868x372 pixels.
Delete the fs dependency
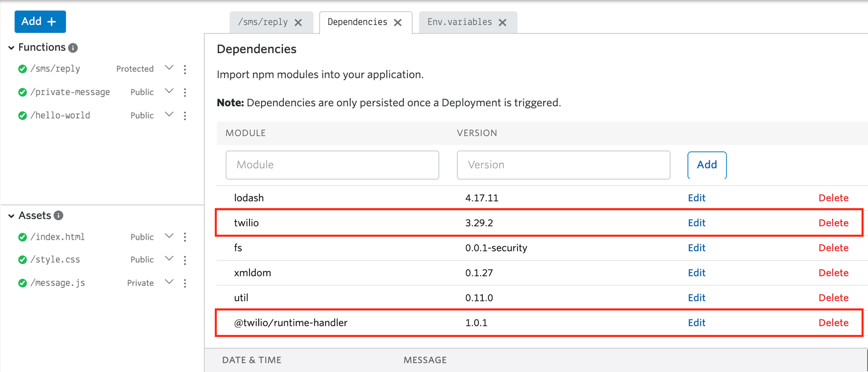click(x=833, y=248)
